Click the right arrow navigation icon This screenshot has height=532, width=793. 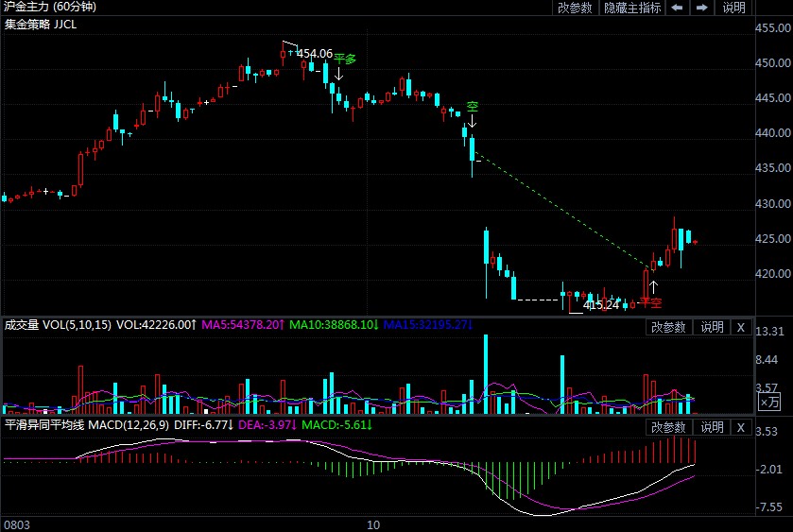coord(701,8)
